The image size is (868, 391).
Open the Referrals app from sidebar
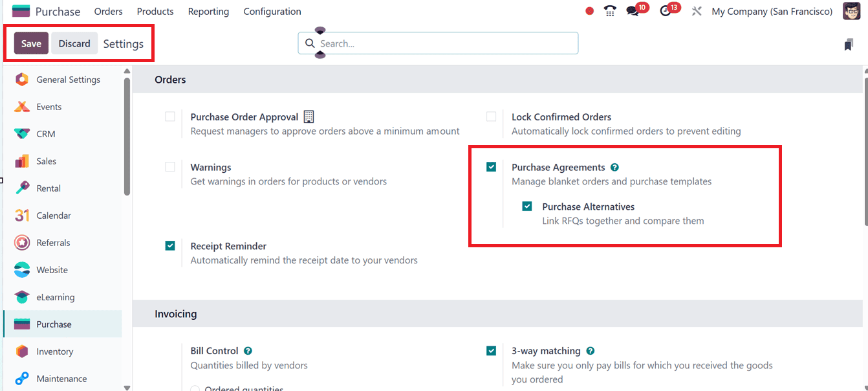click(58, 242)
